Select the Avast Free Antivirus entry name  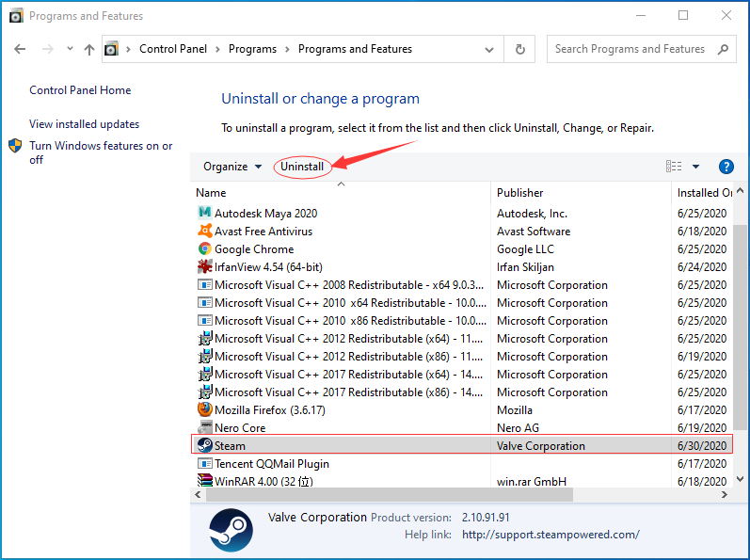[263, 231]
